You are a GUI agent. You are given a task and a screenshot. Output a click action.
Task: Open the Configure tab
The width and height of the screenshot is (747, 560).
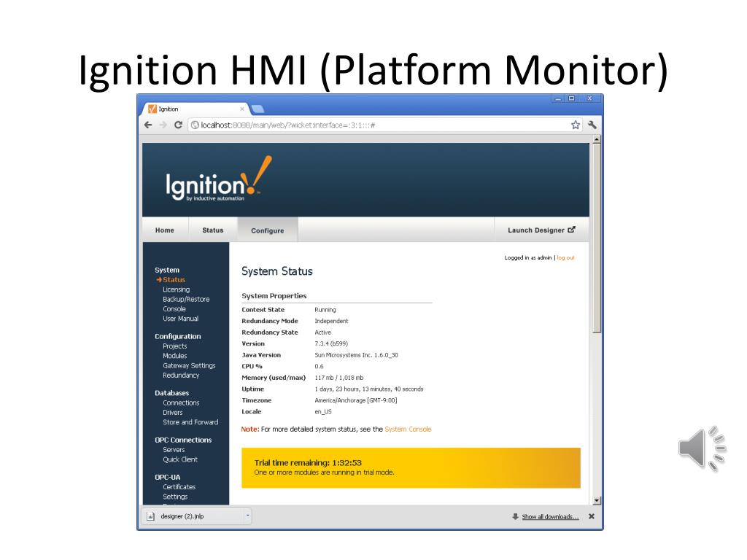click(x=267, y=230)
